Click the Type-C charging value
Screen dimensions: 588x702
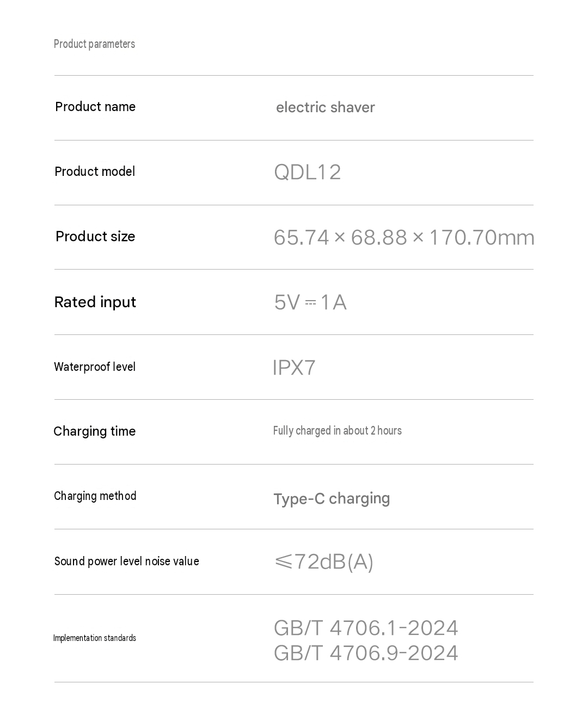point(332,498)
